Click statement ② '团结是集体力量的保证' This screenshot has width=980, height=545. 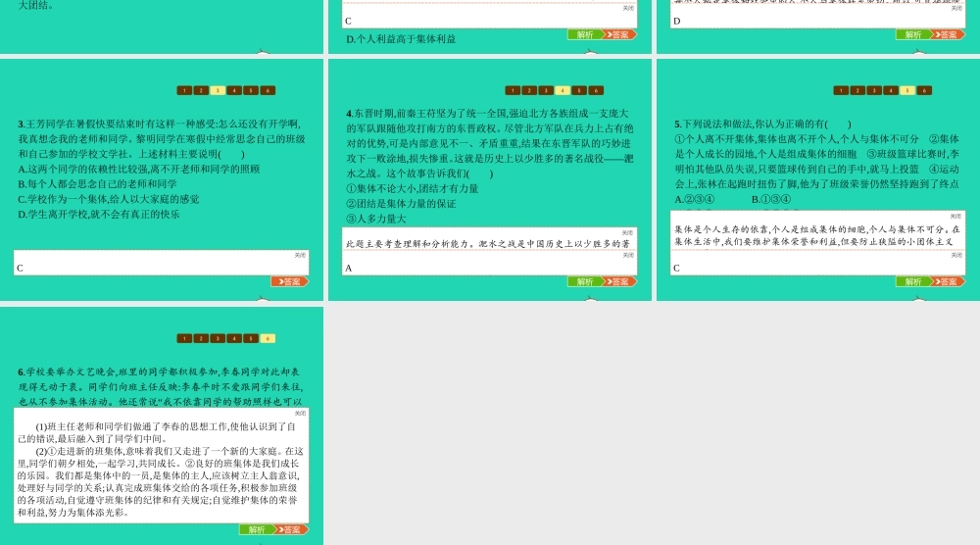pyautogui.click(x=401, y=204)
